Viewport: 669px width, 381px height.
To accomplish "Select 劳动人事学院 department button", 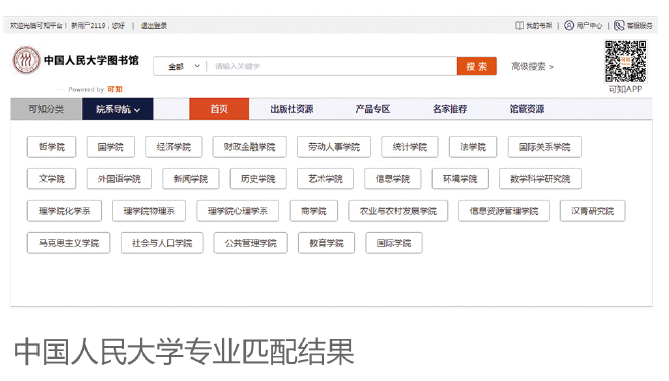I will pos(334,147).
